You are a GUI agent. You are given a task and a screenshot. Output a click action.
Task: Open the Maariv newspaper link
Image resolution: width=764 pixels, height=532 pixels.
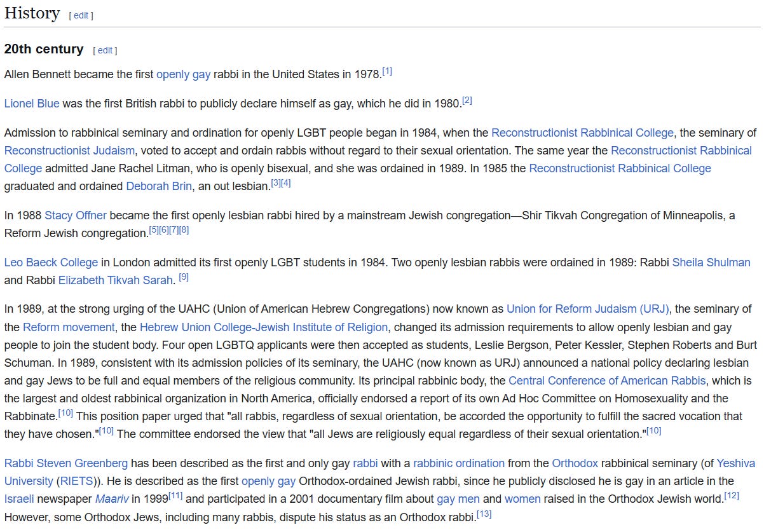pos(111,499)
